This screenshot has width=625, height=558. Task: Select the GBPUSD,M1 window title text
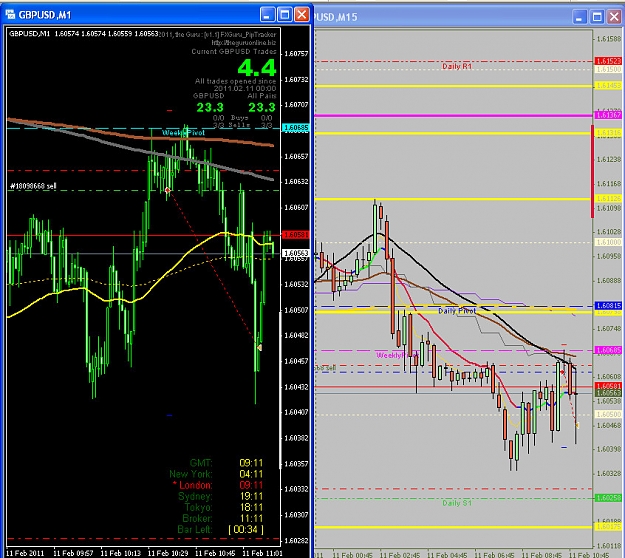click(x=45, y=16)
